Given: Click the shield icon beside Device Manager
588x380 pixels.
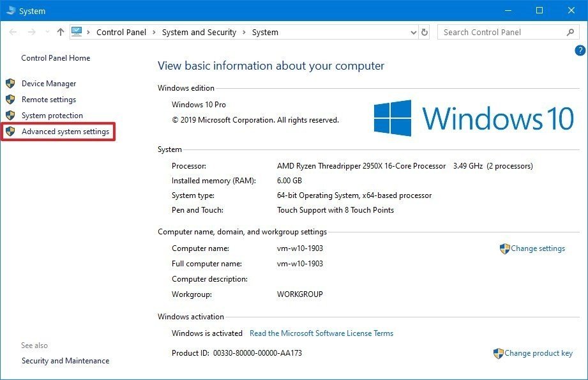Looking at the screenshot, I should 10,83.
